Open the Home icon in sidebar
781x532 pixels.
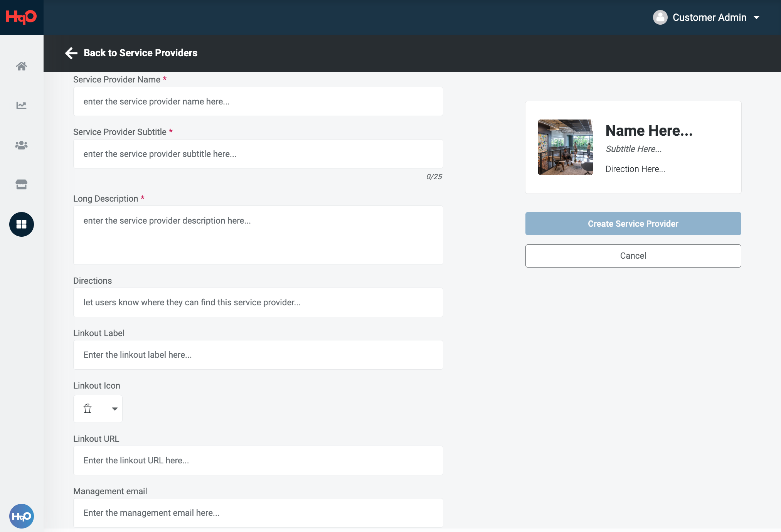(22, 66)
